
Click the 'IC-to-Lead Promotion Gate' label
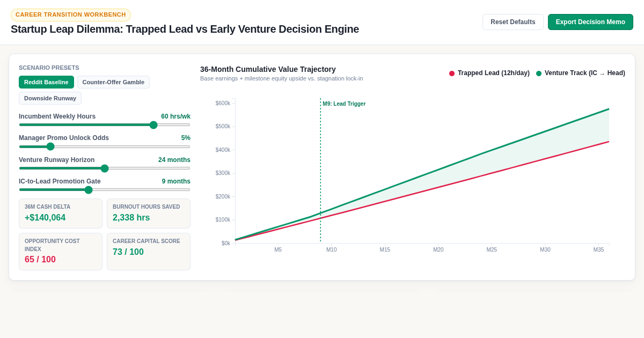point(60,181)
